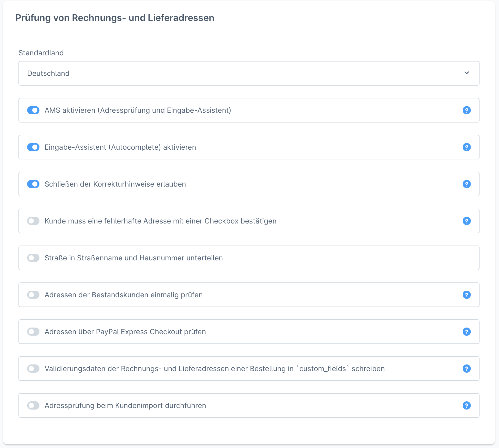Open help for fehlerhafte Adresse Checkbox option
Screen dimensions: 499x448
tap(466, 221)
